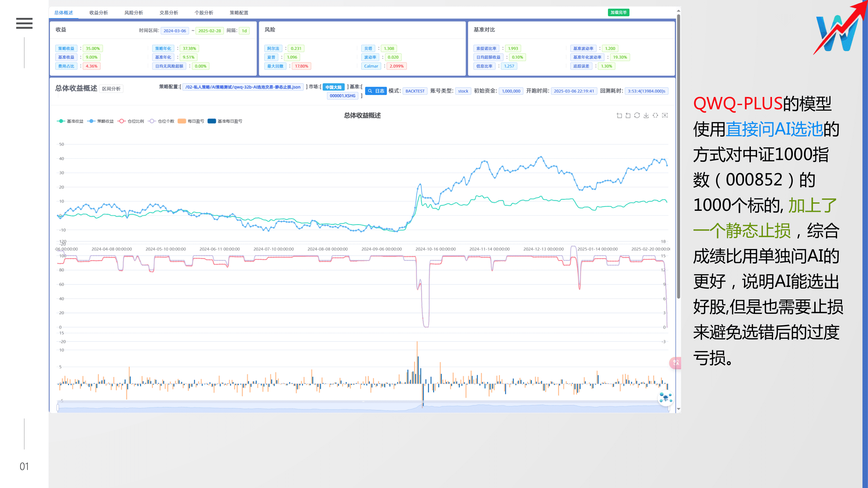
Task: Click the chart restore refresh icon
Action: click(637, 115)
